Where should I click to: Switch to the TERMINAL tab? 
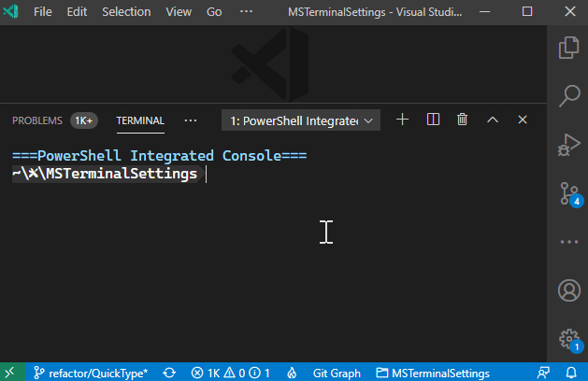click(x=140, y=120)
